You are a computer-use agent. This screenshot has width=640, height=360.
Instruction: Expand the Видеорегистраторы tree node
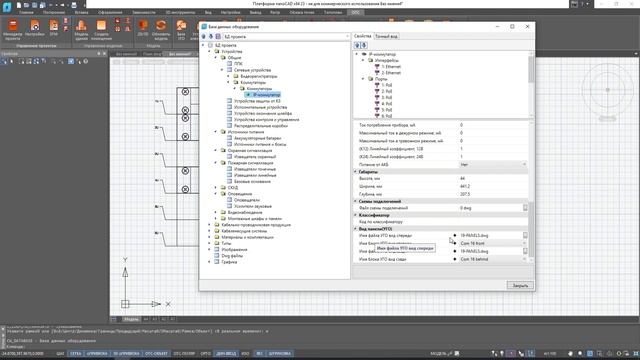[229, 76]
